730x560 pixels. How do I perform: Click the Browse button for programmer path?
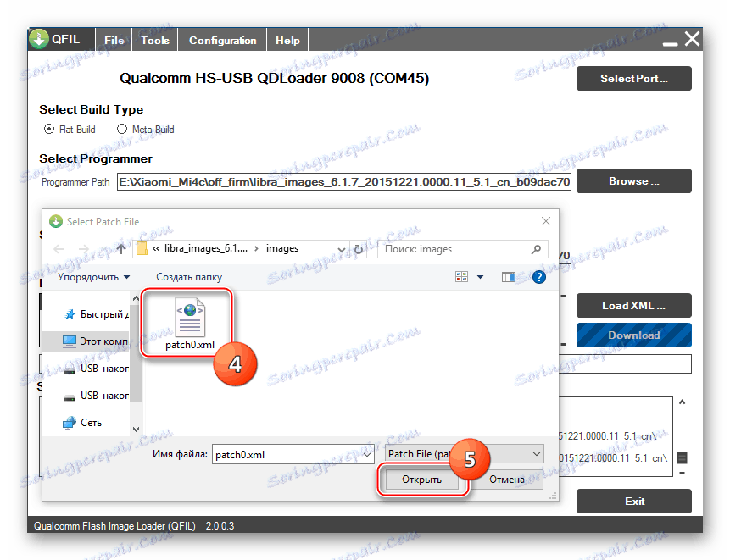click(633, 181)
